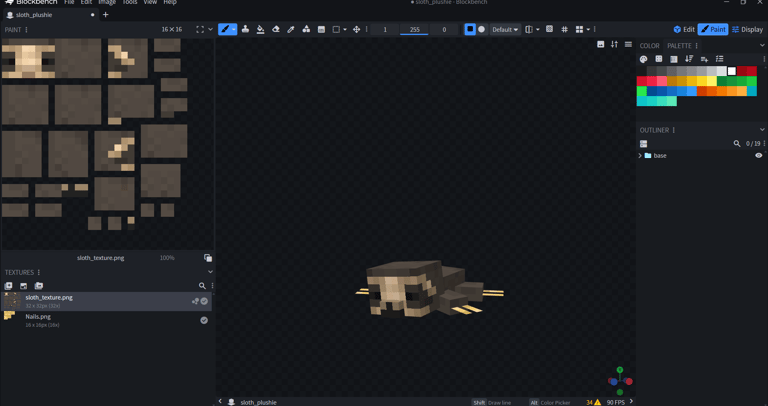Open the viewport hamburger menu icon
The width and height of the screenshot is (768, 406).
(x=628, y=44)
